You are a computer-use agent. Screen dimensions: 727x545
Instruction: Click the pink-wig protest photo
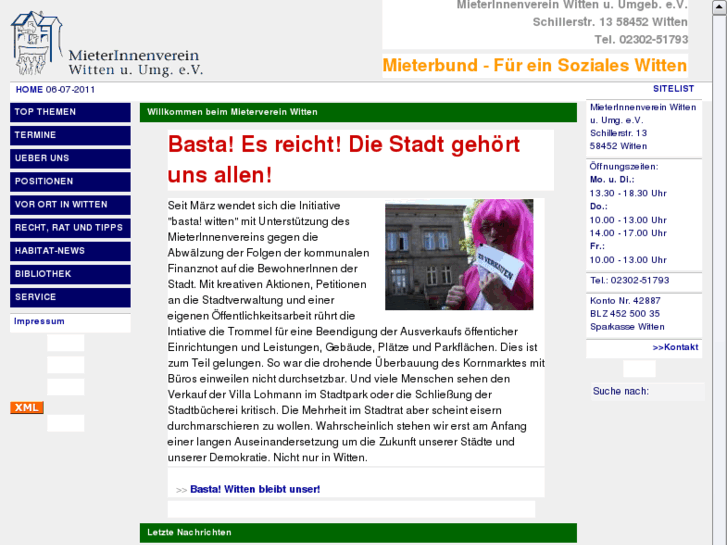point(459,255)
